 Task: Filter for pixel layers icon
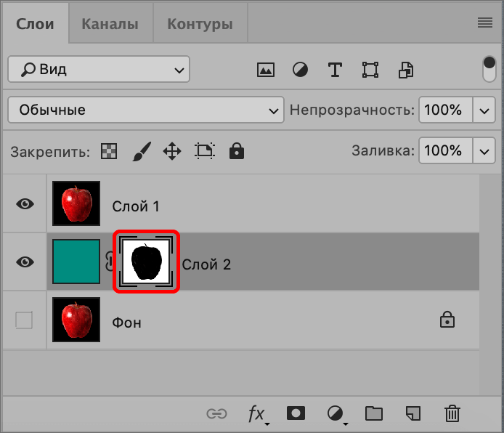[x=266, y=70]
